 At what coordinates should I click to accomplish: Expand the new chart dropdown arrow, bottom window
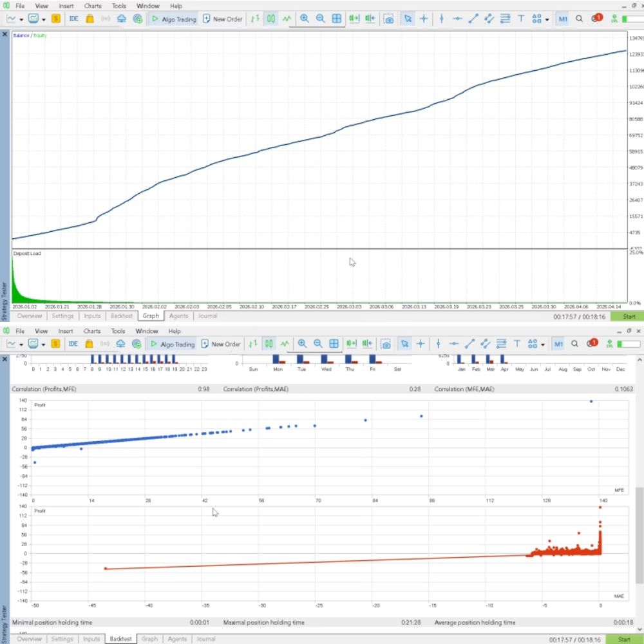pyautogui.click(x=21, y=345)
